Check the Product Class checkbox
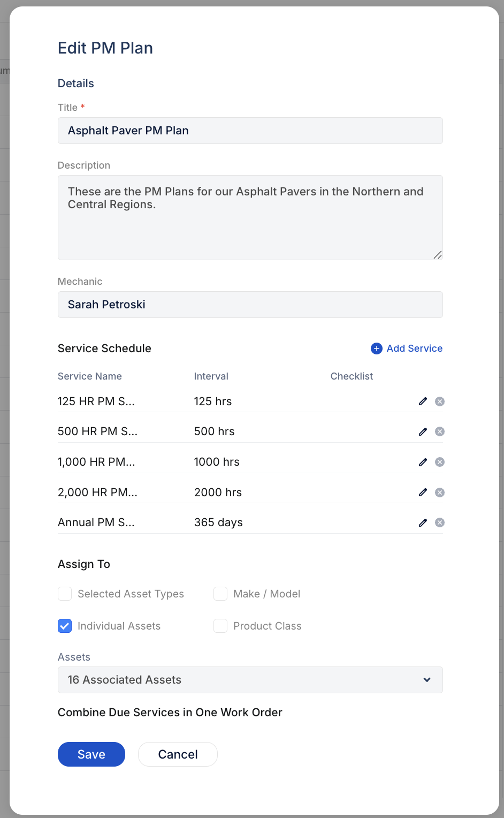 (x=220, y=626)
